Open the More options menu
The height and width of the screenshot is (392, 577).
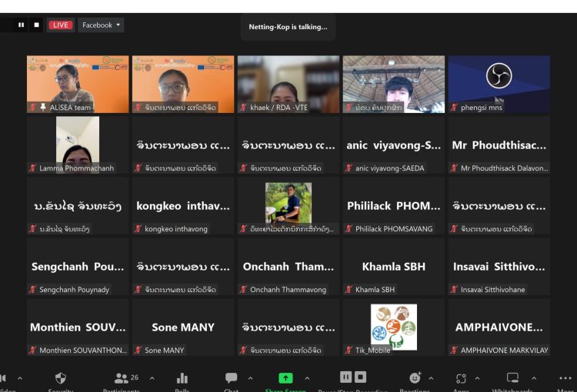[x=565, y=378]
